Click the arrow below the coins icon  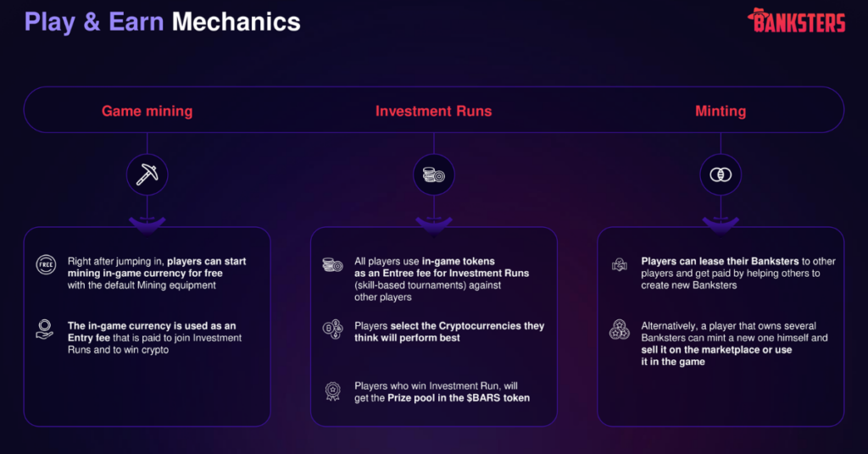pyautogui.click(x=434, y=224)
